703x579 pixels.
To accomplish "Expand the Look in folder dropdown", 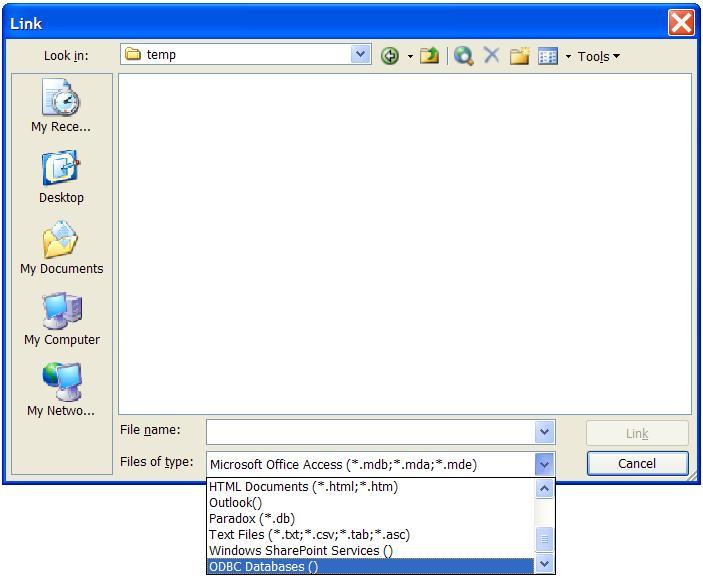I will tap(360, 54).
